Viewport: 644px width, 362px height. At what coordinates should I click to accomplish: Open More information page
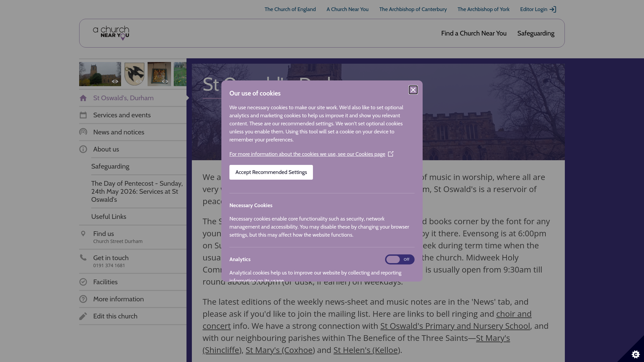[133, 299]
